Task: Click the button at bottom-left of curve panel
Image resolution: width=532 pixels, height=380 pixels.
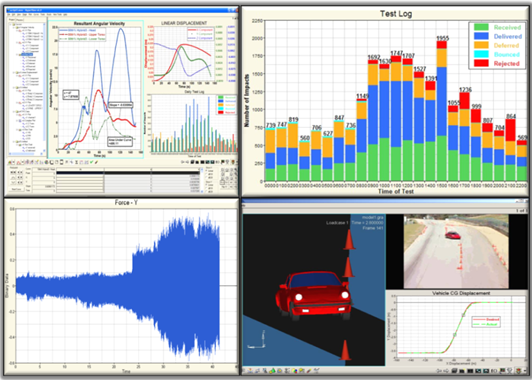Action: [16, 189]
